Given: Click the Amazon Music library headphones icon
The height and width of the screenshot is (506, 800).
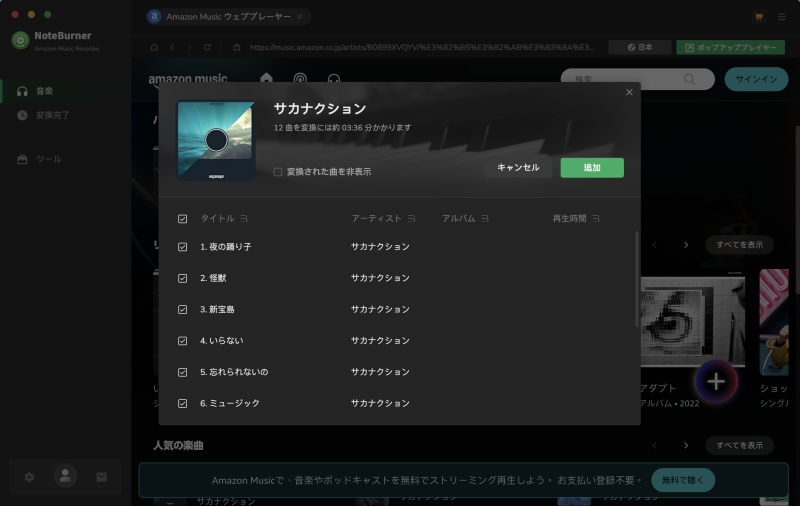Looking at the screenshot, I should pos(334,79).
